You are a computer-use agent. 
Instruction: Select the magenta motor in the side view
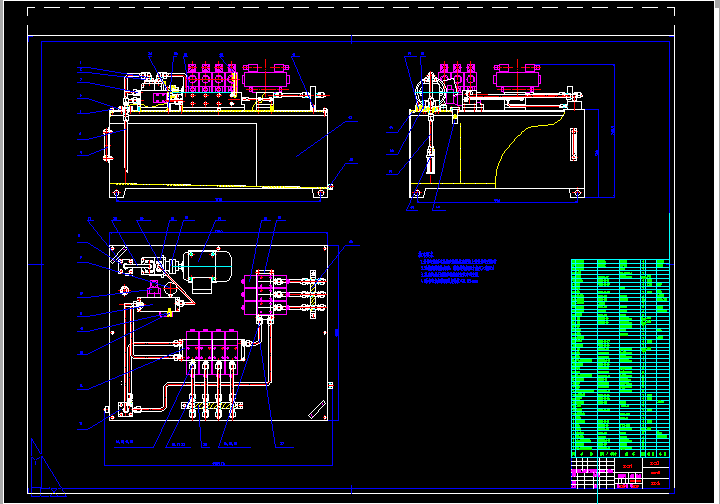tap(519, 77)
